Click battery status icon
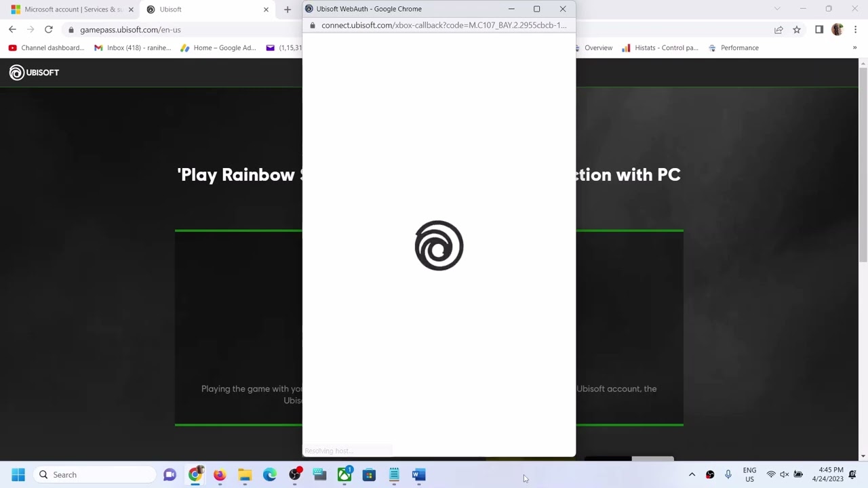Screen dimensions: 868x488 click(x=799, y=474)
